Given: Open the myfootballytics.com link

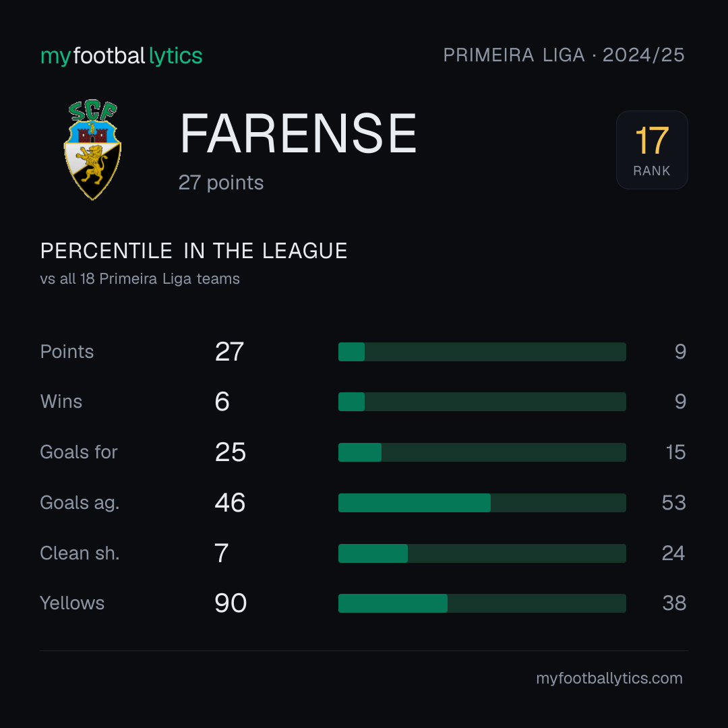Looking at the screenshot, I should point(609,678).
